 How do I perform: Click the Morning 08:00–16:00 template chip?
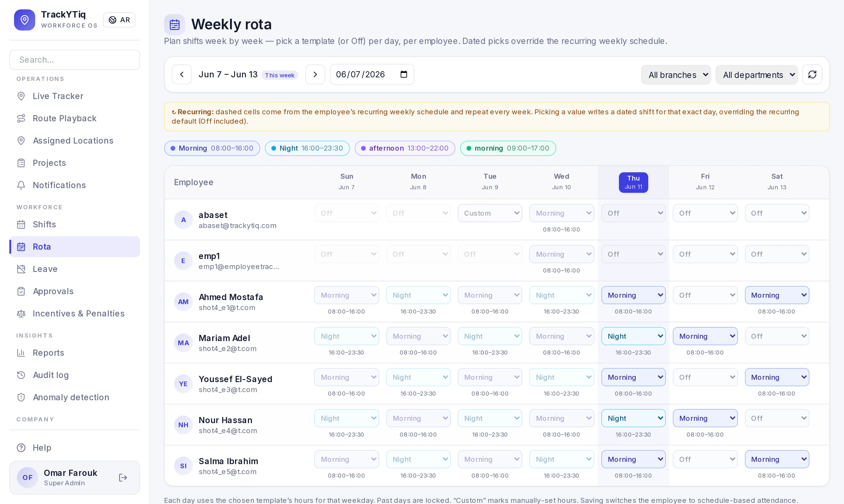pos(212,148)
